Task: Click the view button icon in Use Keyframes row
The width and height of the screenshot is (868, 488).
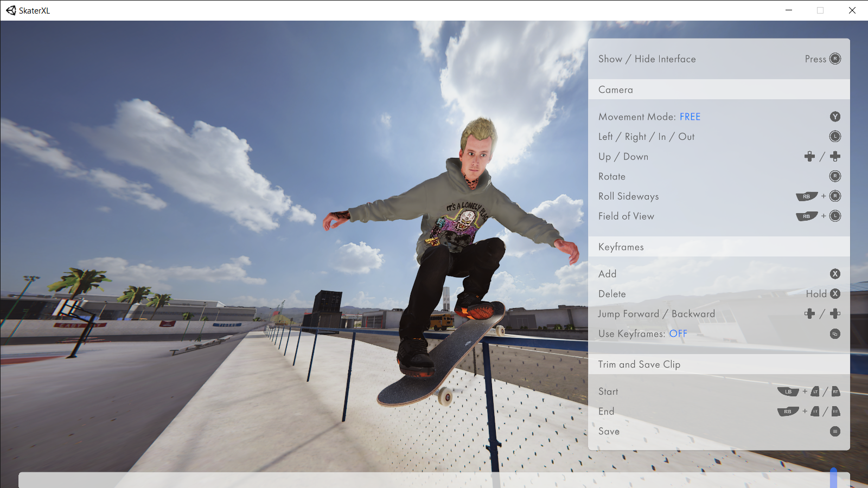Action: coord(835,333)
